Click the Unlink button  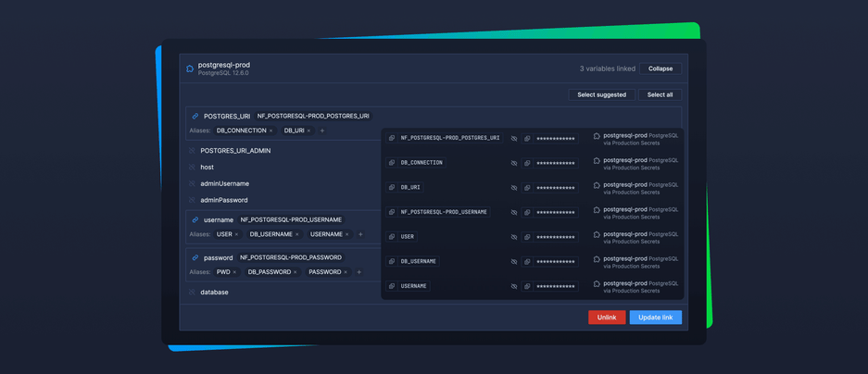[x=607, y=318]
